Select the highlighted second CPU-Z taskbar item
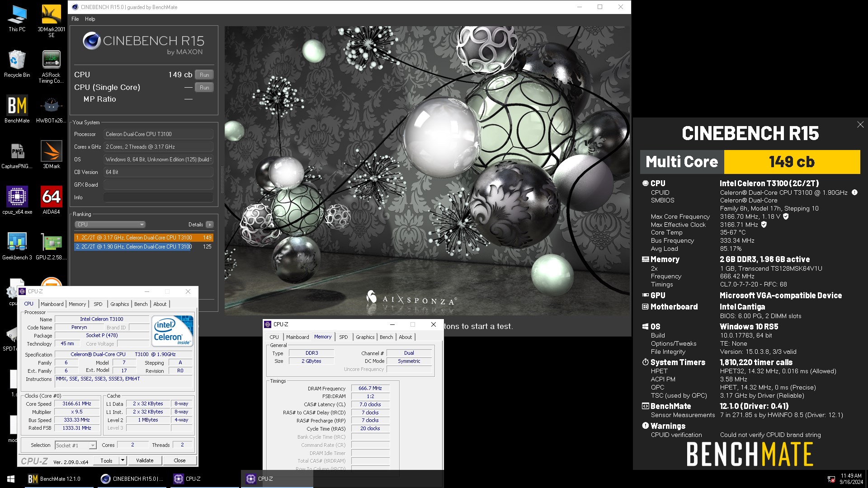This screenshot has height=488, width=868. point(277,479)
